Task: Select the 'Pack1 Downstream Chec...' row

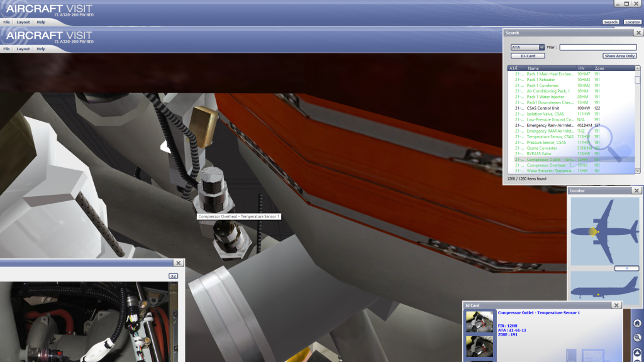Action: [571, 102]
